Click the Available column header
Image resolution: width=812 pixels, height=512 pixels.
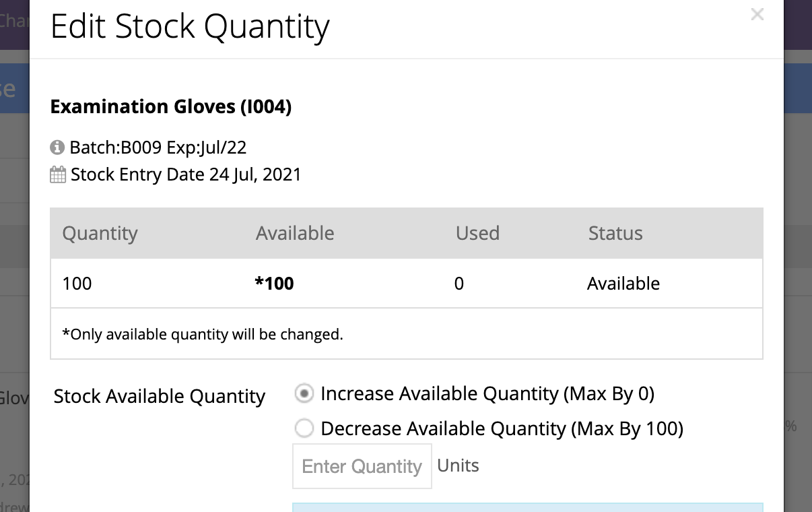(x=295, y=233)
